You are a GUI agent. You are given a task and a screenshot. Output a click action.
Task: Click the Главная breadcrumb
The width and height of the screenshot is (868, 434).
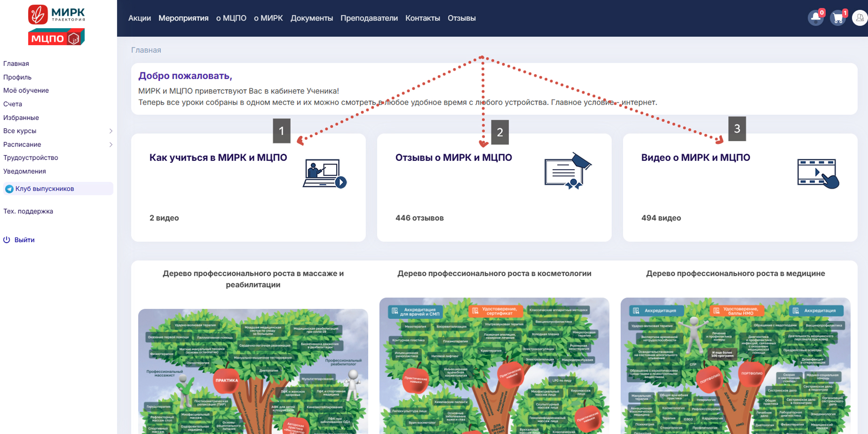point(146,50)
